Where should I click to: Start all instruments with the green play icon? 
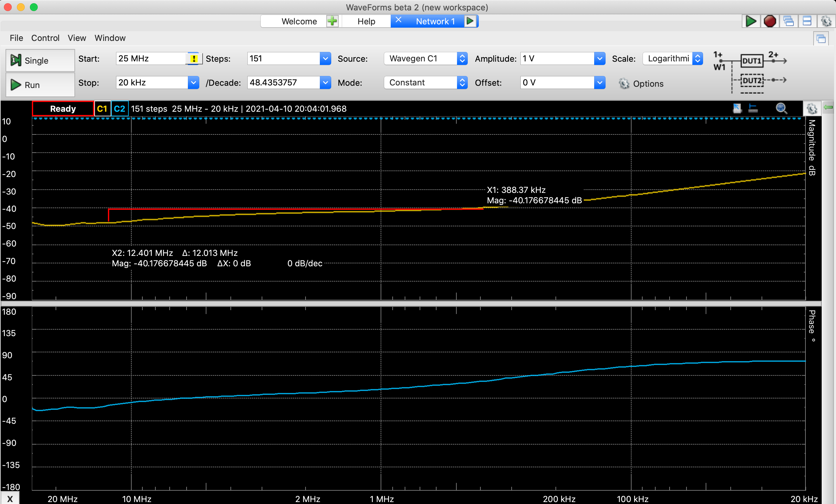[x=751, y=21]
